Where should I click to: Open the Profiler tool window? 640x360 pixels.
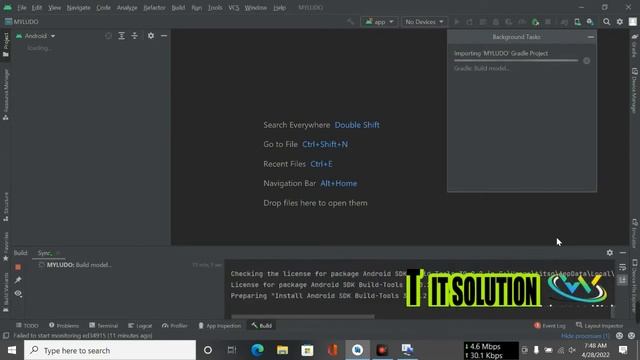[x=175, y=326]
